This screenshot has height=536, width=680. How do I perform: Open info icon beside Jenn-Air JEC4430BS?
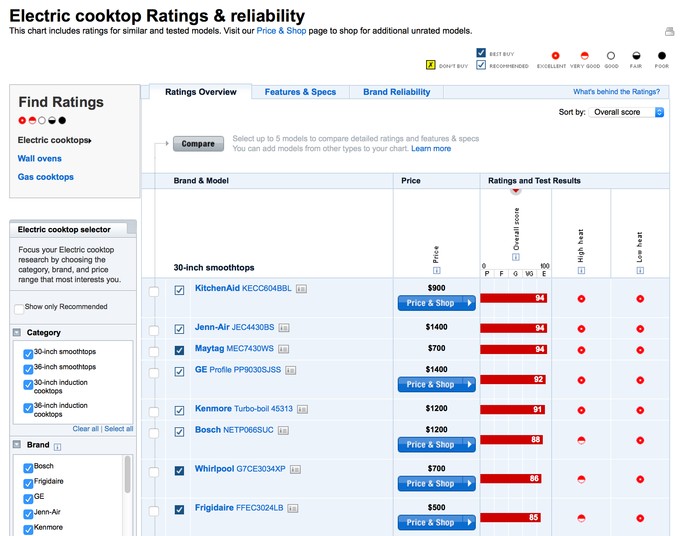(284, 328)
